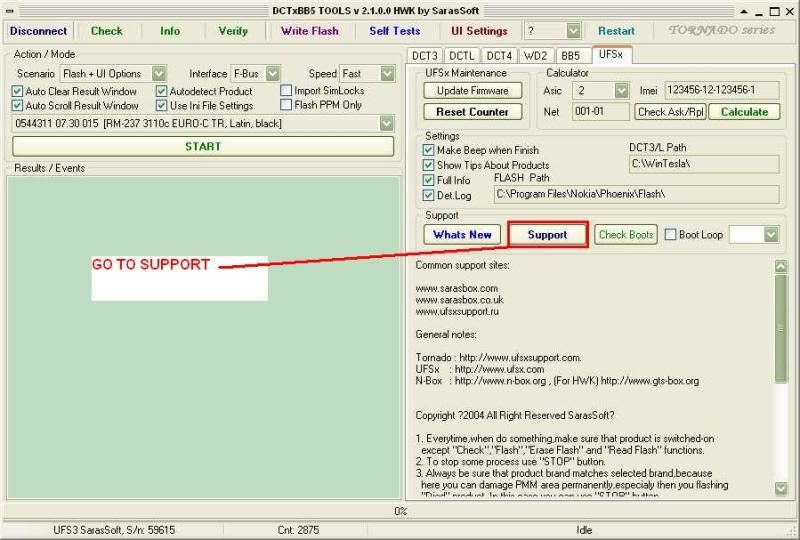Click Check Ask/Rpl button

pyautogui.click(x=670, y=112)
